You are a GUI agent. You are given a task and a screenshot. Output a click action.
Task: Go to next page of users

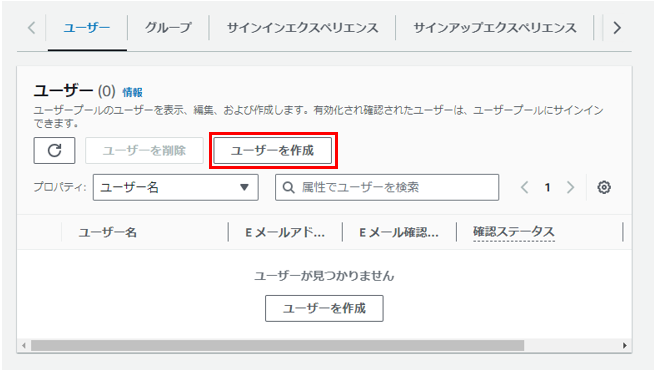pos(570,187)
